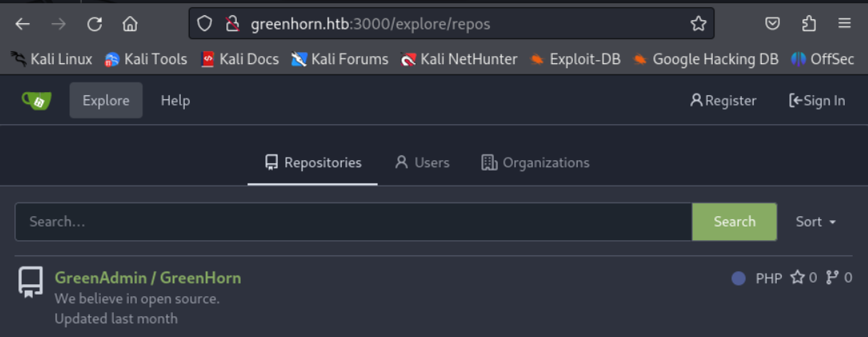The height and width of the screenshot is (337, 868).
Task: Focus the repository search input field
Action: [353, 222]
